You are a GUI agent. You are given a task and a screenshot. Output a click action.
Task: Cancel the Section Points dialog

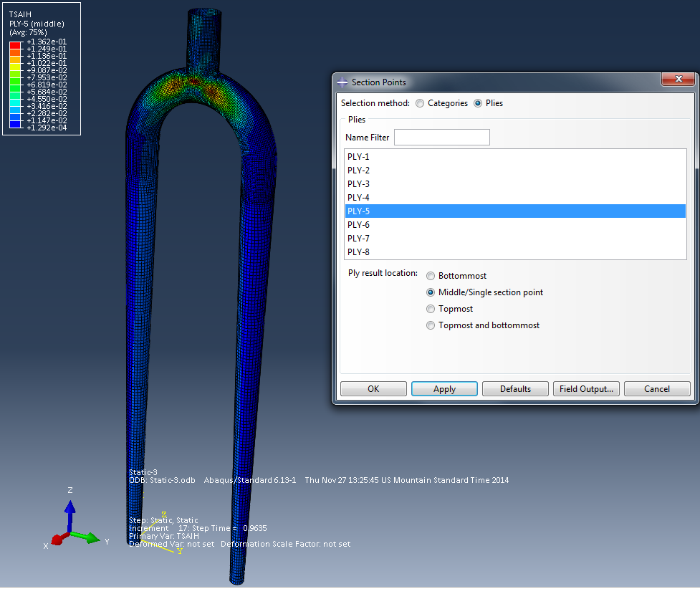(657, 389)
